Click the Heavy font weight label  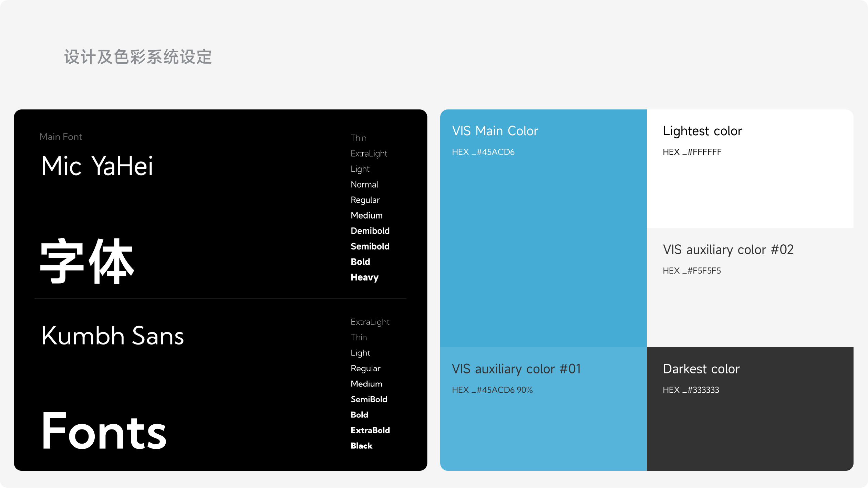(364, 277)
